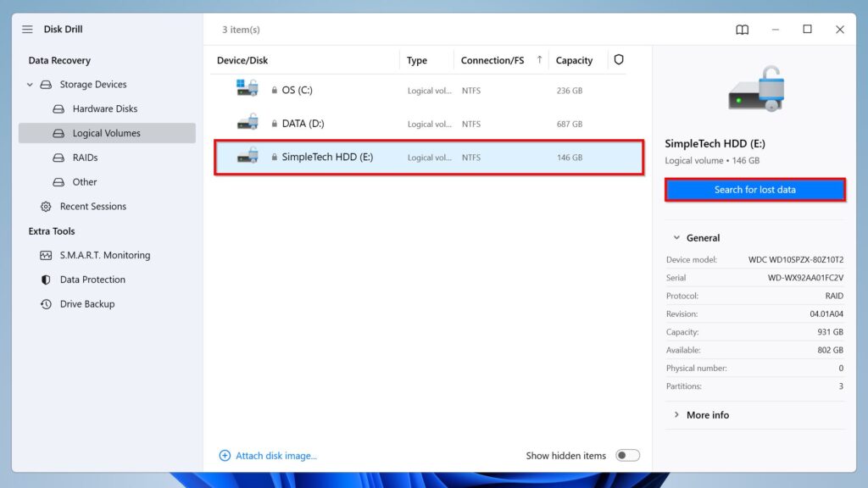
Task: Select Hardware Disks in sidebar
Action: pyautogui.click(x=104, y=109)
